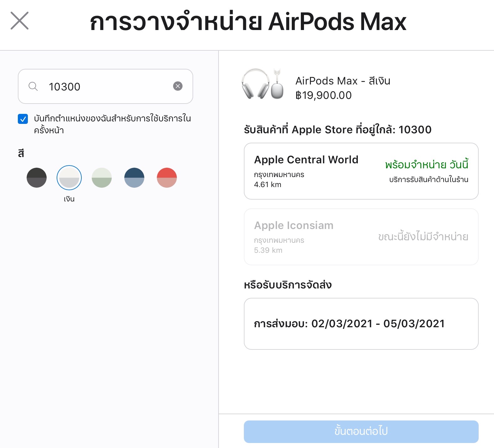Select the Sky Blue color swatch
The width and height of the screenshot is (494, 448).
(134, 178)
